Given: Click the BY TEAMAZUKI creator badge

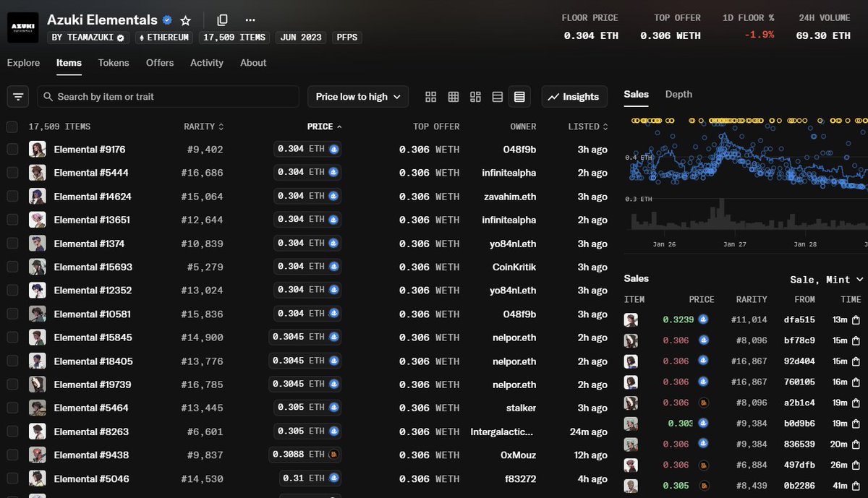Looking at the screenshot, I should coord(88,38).
